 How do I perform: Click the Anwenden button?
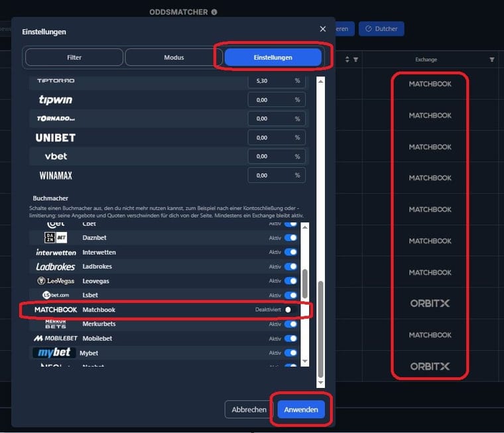pyautogui.click(x=301, y=410)
